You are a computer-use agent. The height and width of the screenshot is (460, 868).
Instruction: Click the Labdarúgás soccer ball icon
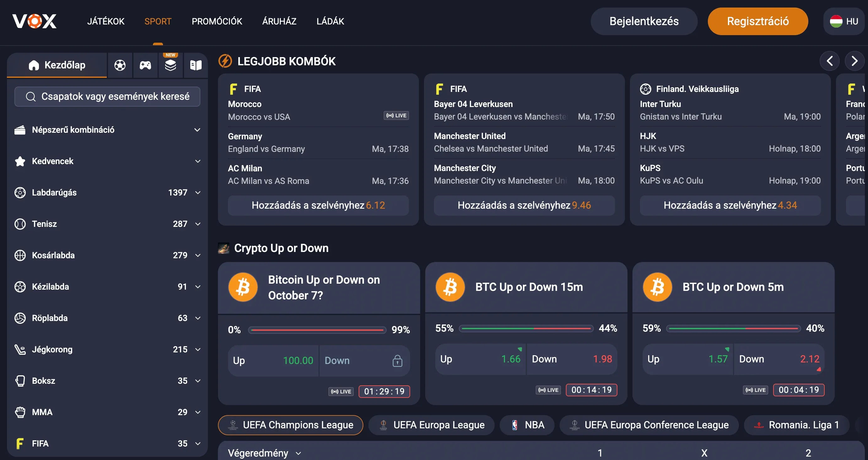[x=20, y=193]
